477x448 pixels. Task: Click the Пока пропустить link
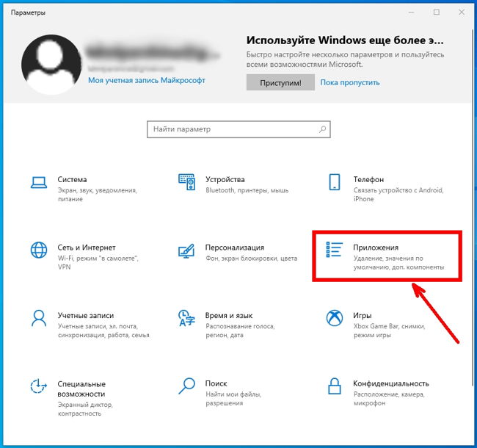(350, 82)
